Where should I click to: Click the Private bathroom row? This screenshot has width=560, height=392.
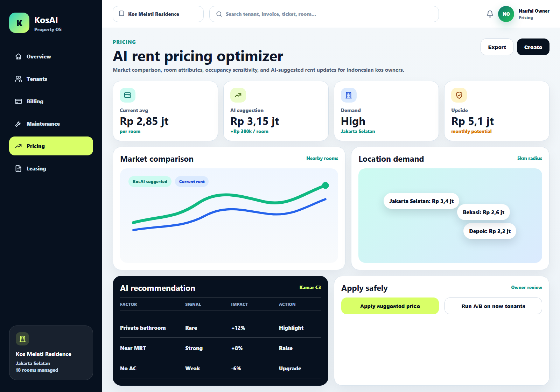220,328
